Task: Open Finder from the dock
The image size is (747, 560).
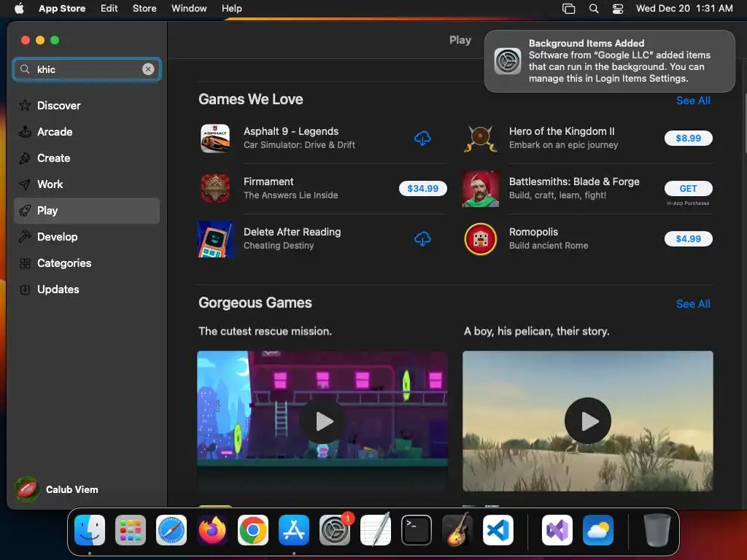Action: point(90,530)
